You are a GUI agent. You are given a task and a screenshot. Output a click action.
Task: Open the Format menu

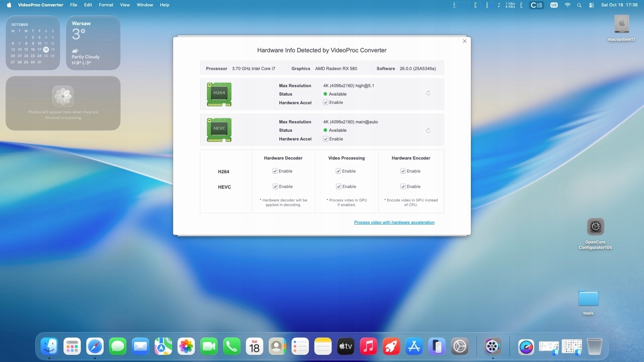click(x=106, y=5)
